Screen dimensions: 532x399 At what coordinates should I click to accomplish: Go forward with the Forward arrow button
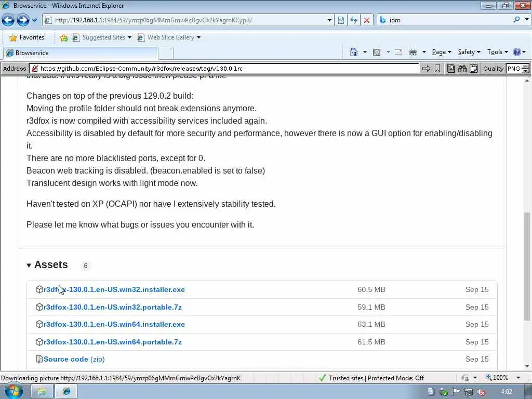[x=23, y=20]
